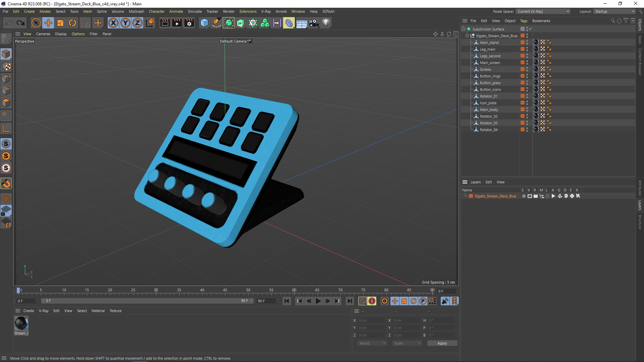Screen dimensions: 644x362
Task: Activate the Move tool in toolbar
Action: click(x=48, y=23)
